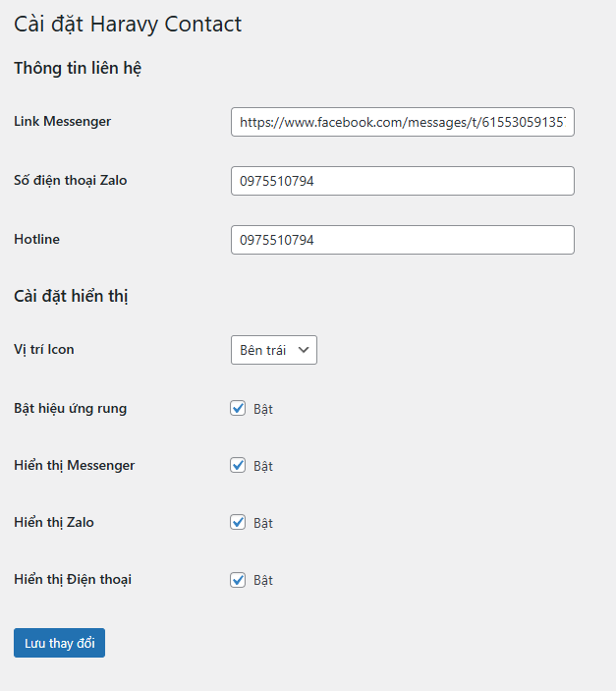Disable the Hiển thị Zalo checkbox
Viewport: 616px width, 691px height.
tap(238, 522)
